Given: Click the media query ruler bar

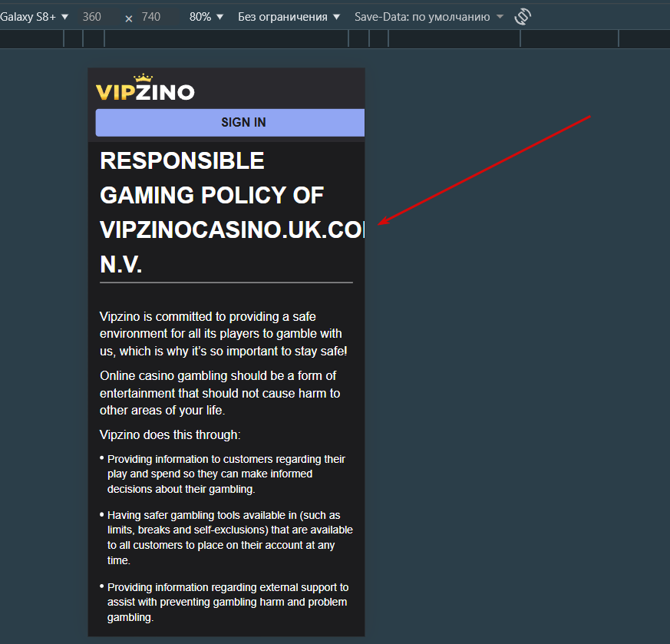Looking at the screenshot, I should pos(335,39).
